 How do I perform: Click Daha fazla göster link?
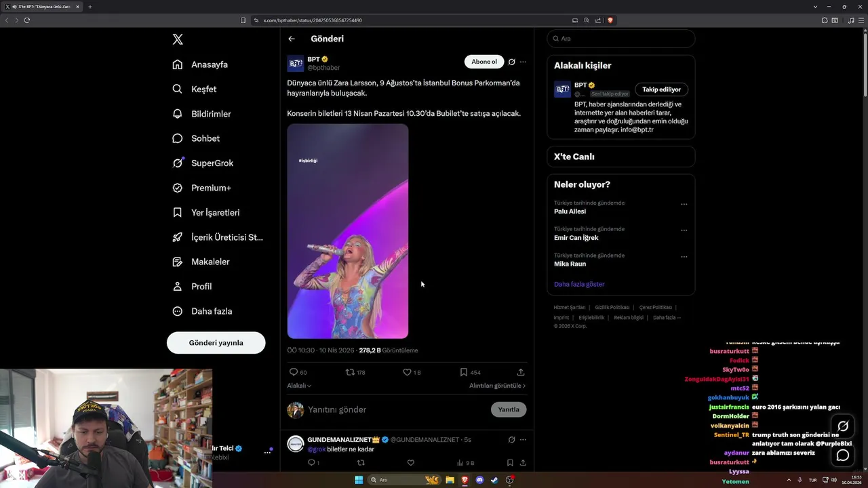coord(579,285)
